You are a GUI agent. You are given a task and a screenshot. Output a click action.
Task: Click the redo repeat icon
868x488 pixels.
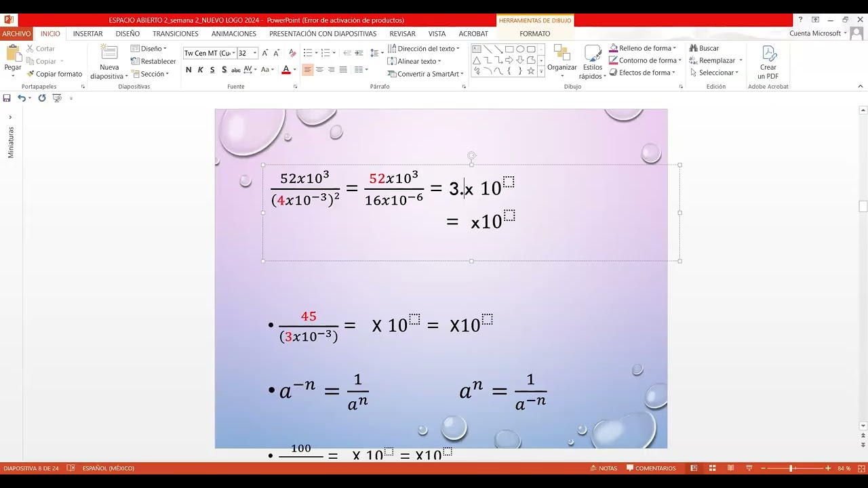point(42,98)
